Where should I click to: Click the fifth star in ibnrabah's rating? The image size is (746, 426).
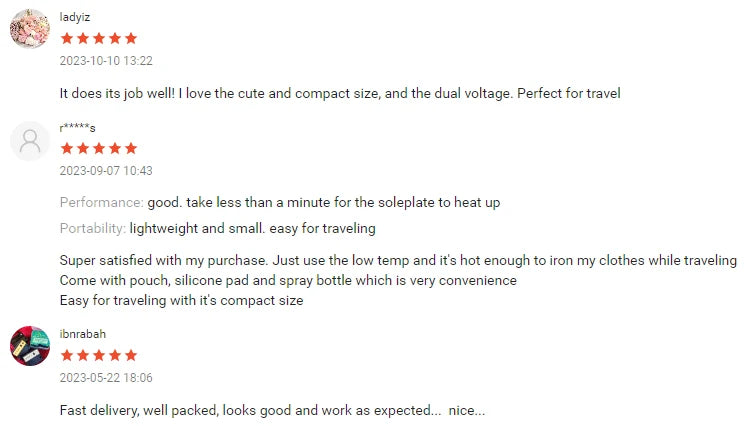pos(130,355)
